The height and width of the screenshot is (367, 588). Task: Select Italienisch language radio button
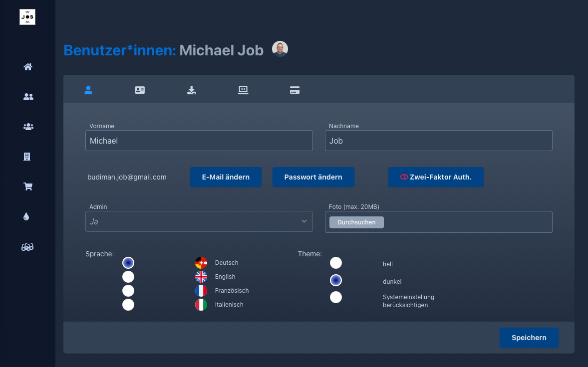point(128,305)
